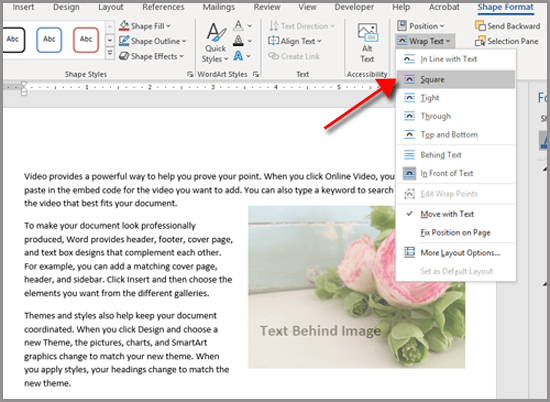This screenshot has width=550, height=402.
Task: Select the blue outlined Abc shape style
Action: (x=49, y=40)
